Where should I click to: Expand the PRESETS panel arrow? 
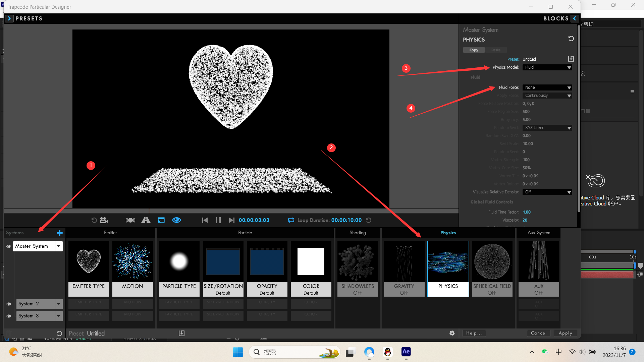tap(9, 18)
